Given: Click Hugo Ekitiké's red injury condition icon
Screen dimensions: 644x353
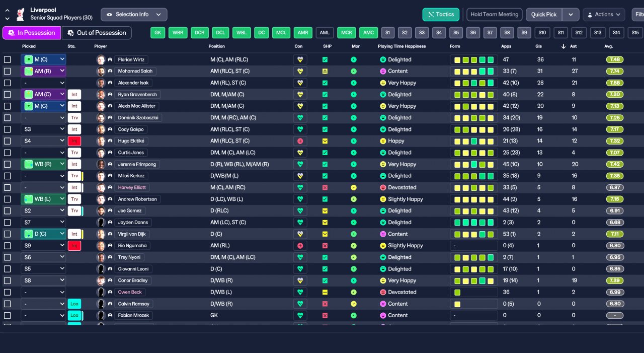Looking at the screenshot, I should pyautogui.click(x=300, y=141).
